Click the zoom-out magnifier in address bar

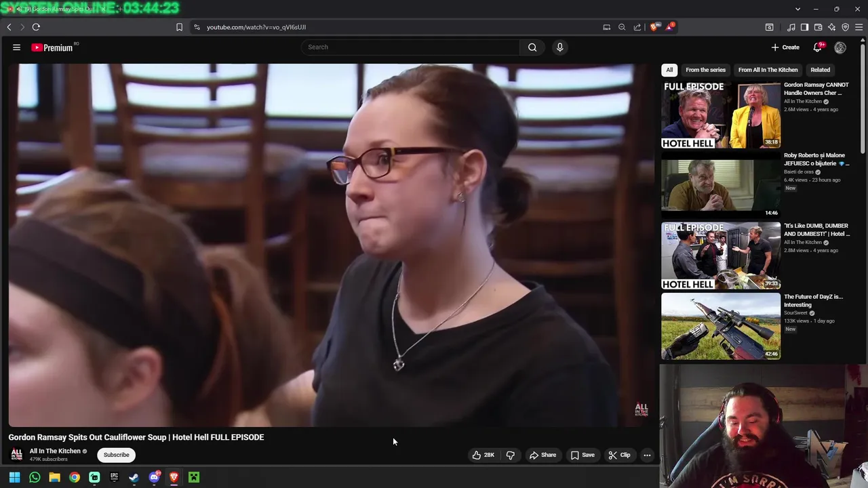(622, 27)
